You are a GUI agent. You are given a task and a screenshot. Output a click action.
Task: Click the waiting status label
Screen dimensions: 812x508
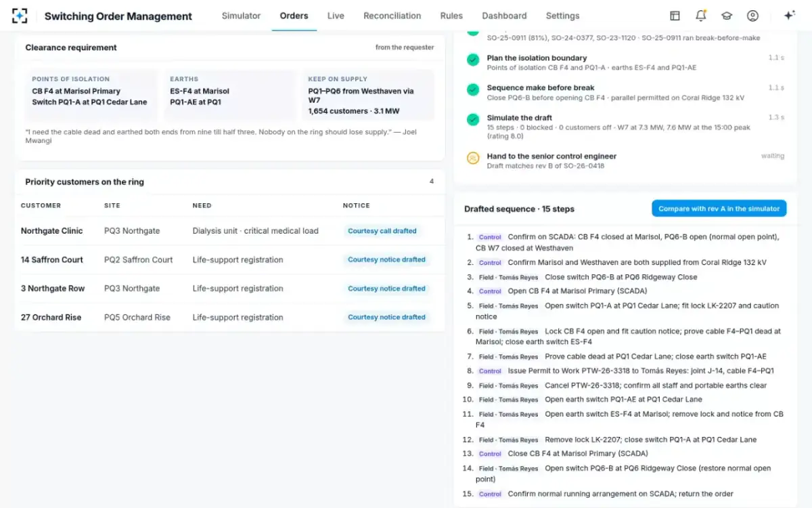773,156
